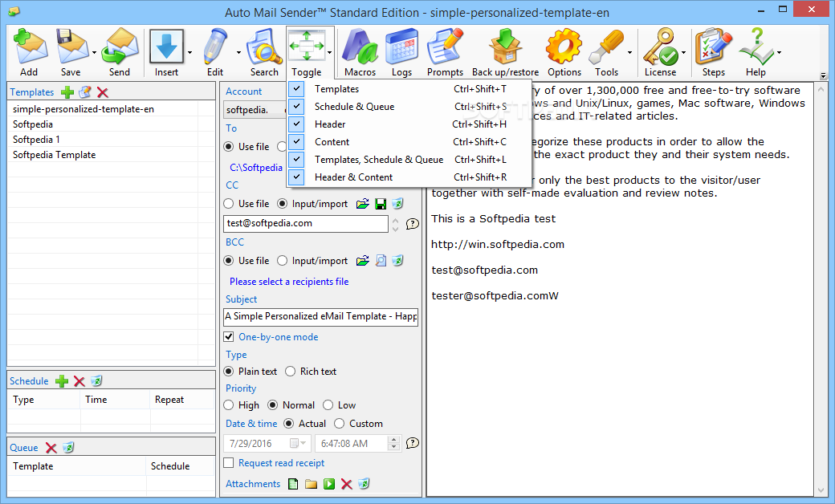Expand the Help dropdown arrow
This screenshot has width=835, height=504.
779,53
